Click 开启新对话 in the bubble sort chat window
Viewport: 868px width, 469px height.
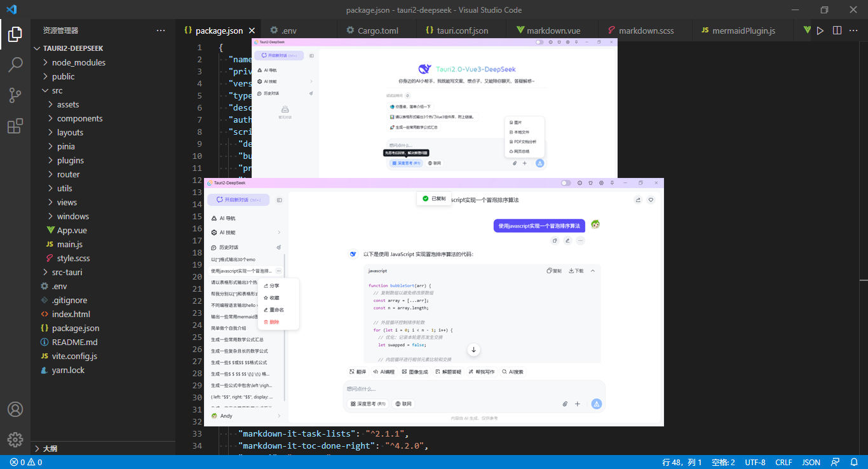coord(238,200)
